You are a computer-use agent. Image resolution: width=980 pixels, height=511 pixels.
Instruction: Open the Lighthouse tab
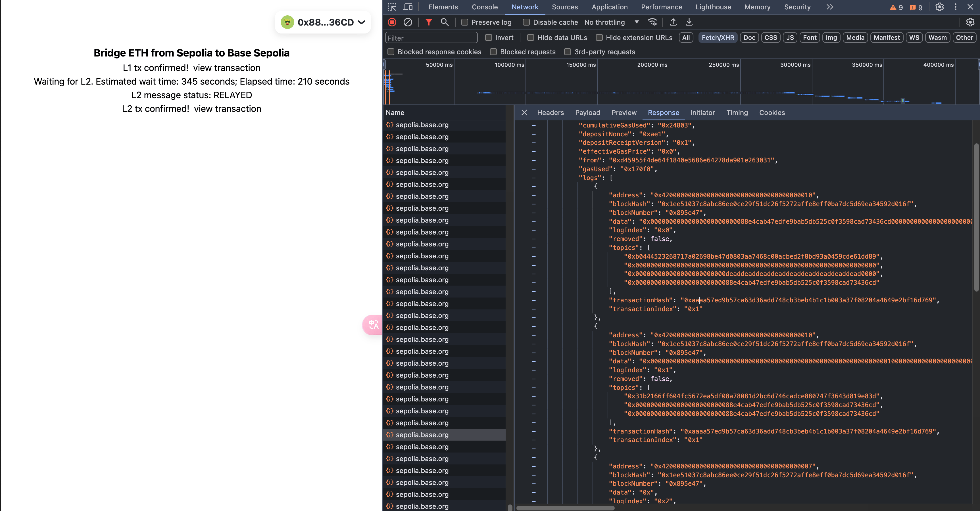pyautogui.click(x=713, y=7)
